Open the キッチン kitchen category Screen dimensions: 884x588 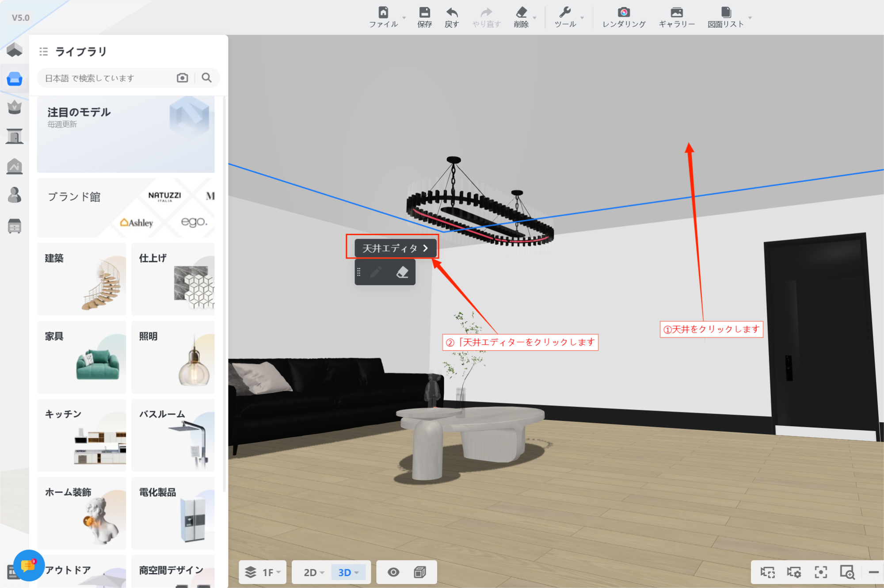81,435
